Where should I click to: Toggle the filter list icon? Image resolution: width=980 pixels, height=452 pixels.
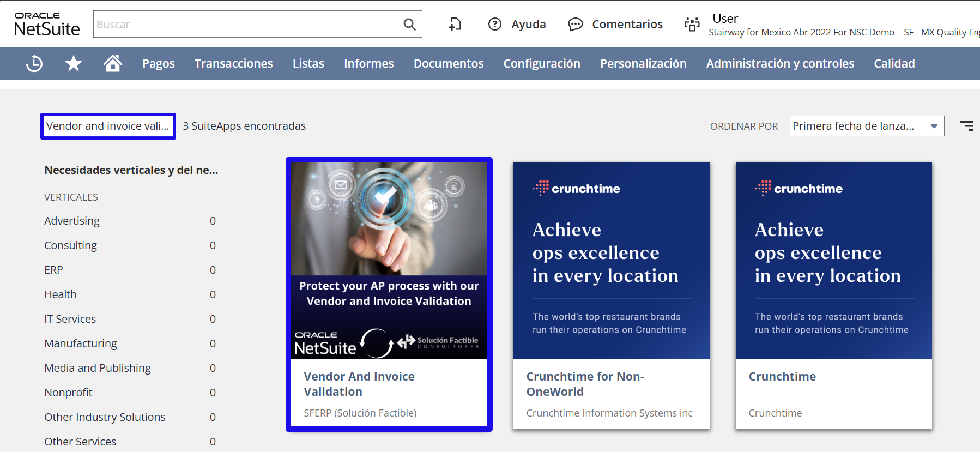966,126
